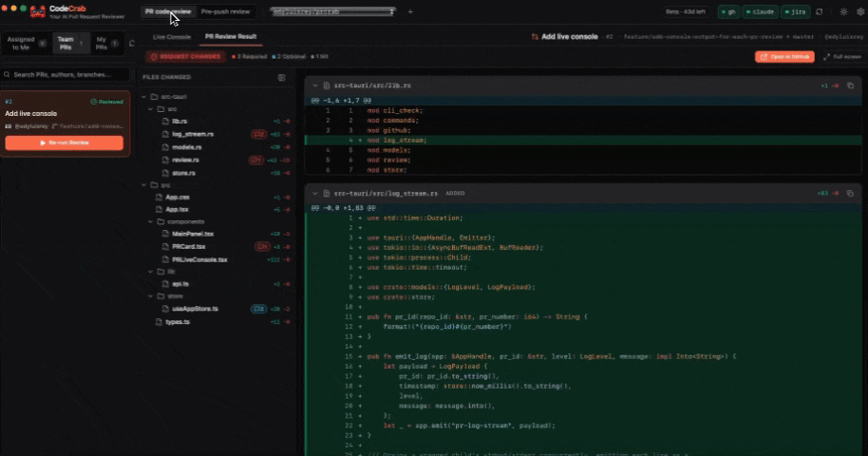
Task: Click the file icon beside log_stream.rs in tree
Action: tap(165, 134)
